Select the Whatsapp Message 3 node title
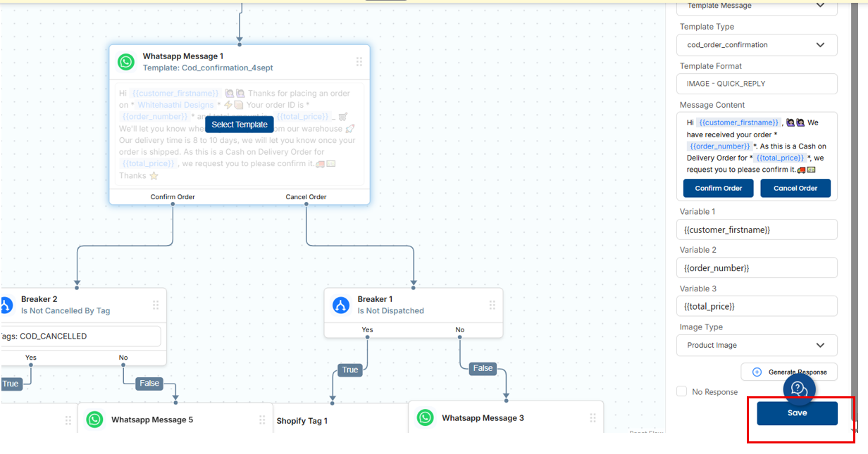Screen dimensions: 868x454 [483, 418]
